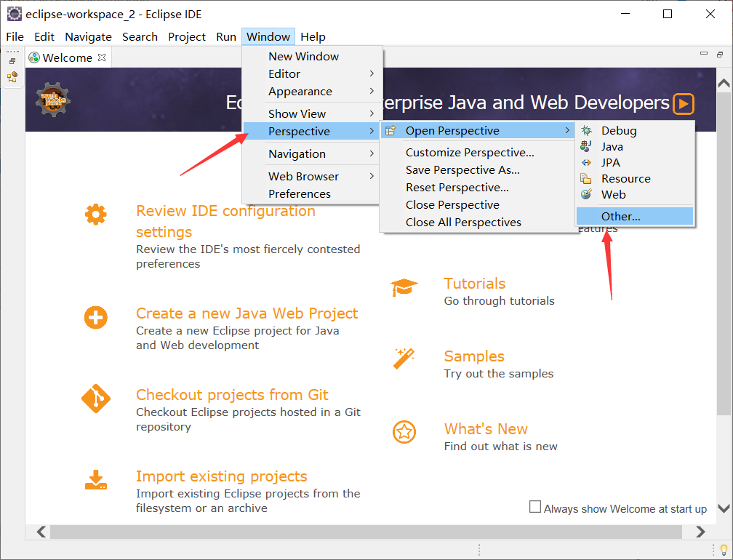Click the lightbulb tip icon in status bar

click(724, 549)
